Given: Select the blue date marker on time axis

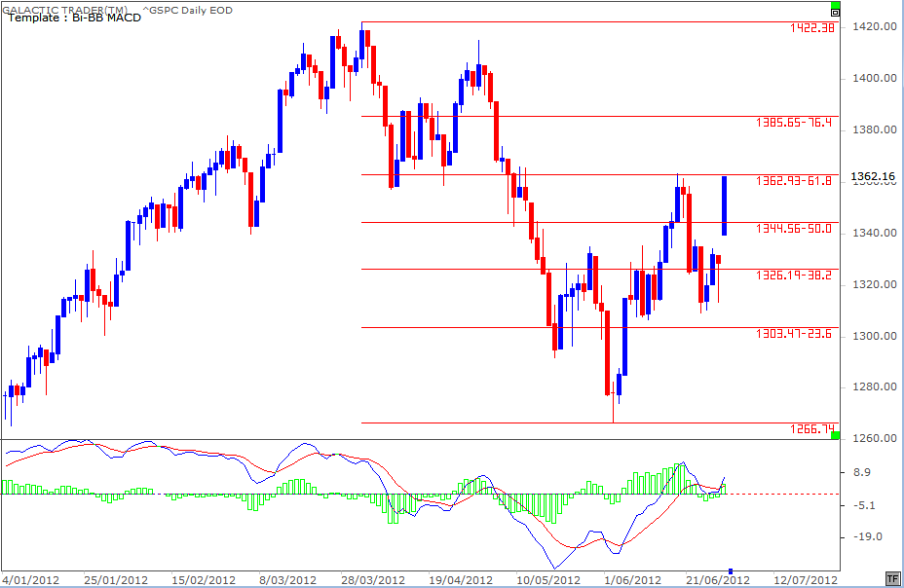Looking at the screenshot, I should point(731,571).
